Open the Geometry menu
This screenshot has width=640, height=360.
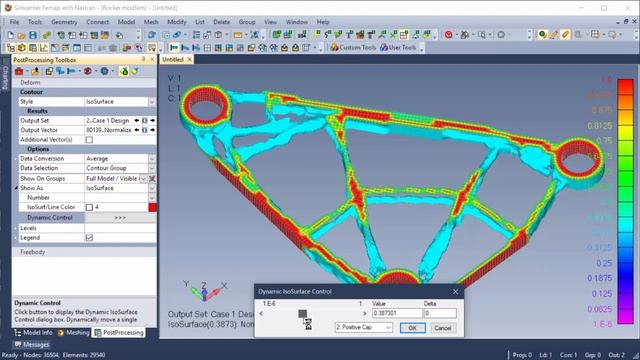pos(64,22)
